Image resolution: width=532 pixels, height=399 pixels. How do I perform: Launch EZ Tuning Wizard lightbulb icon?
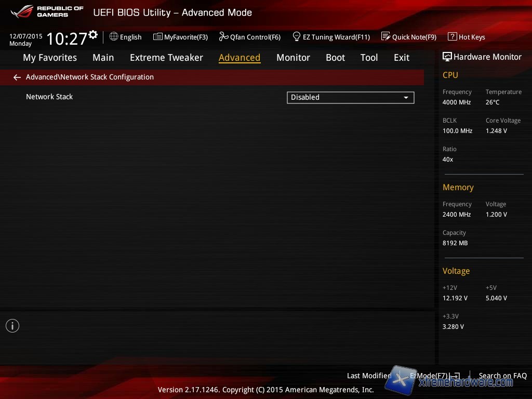point(297,37)
